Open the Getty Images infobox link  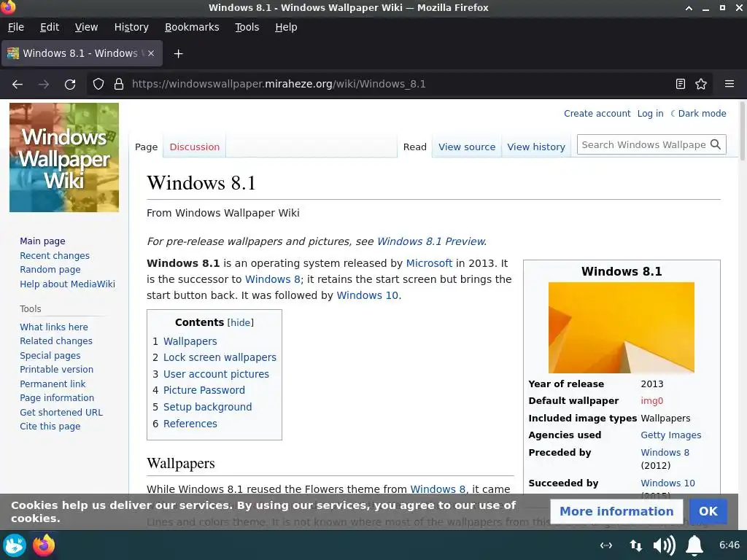pyautogui.click(x=671, y=435)
